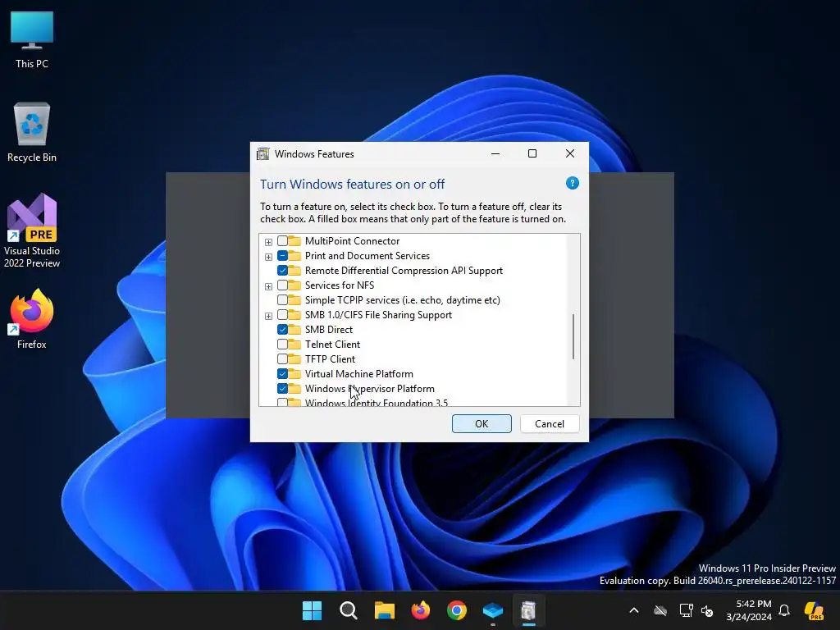Open the Windows Features help icon
840x630 pixels.
(x=572, y=183)
